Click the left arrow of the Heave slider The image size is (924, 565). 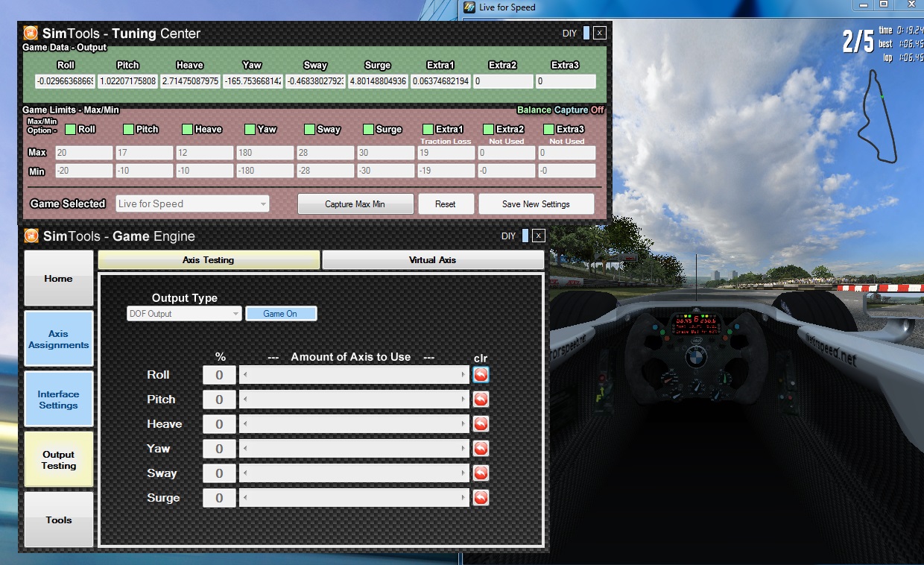[245, 424]
